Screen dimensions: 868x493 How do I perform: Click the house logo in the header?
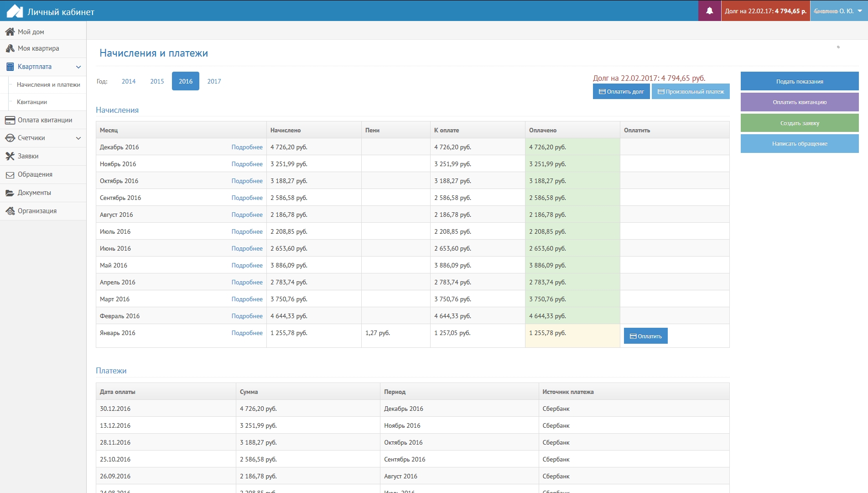[15, 11]
